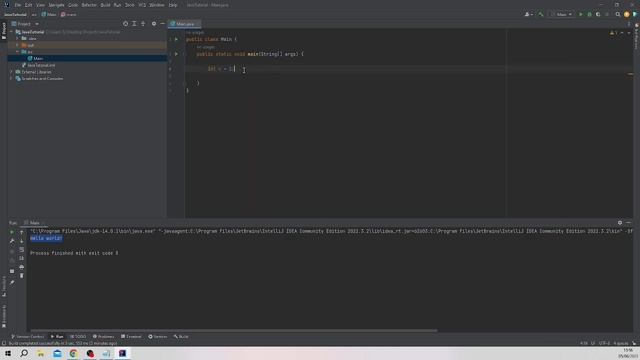
Task: Open the user account dropdown in toolbar
Action: [x=528, y=14]
